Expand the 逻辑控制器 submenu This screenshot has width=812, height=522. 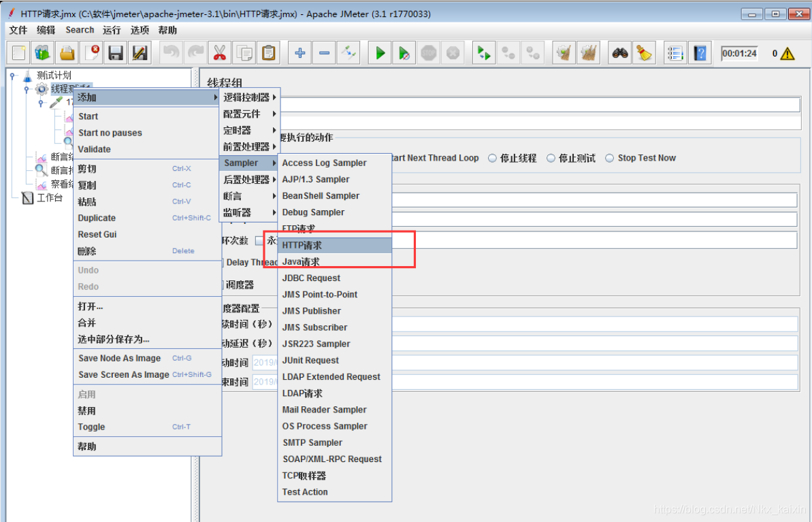(x=250, y=97)
